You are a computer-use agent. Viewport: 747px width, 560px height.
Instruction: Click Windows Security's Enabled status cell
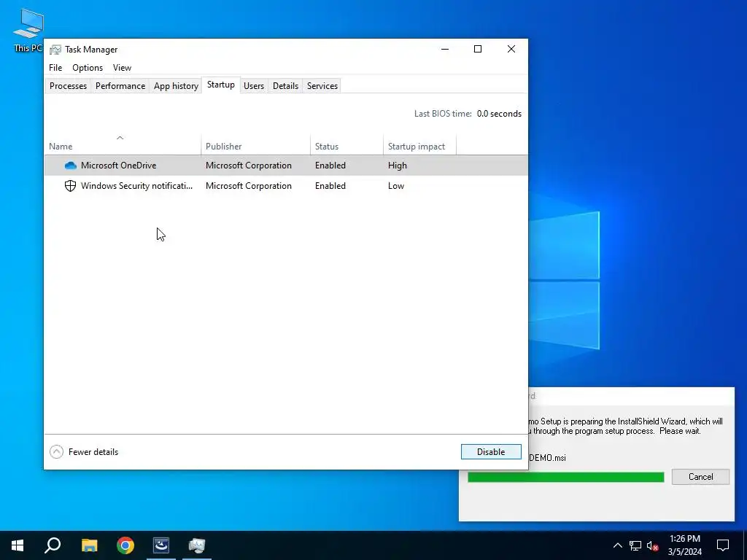coord(330,186)
